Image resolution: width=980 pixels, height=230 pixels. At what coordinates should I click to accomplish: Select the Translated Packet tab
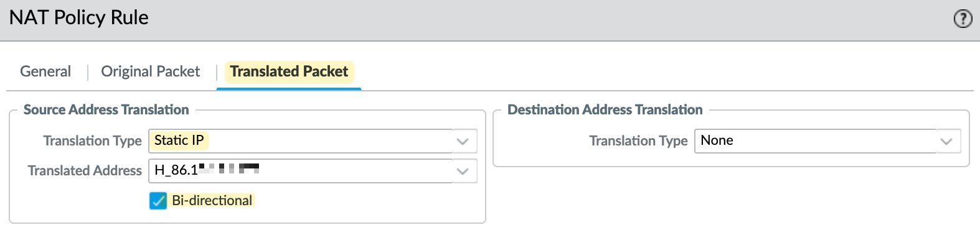coord(289,71)
